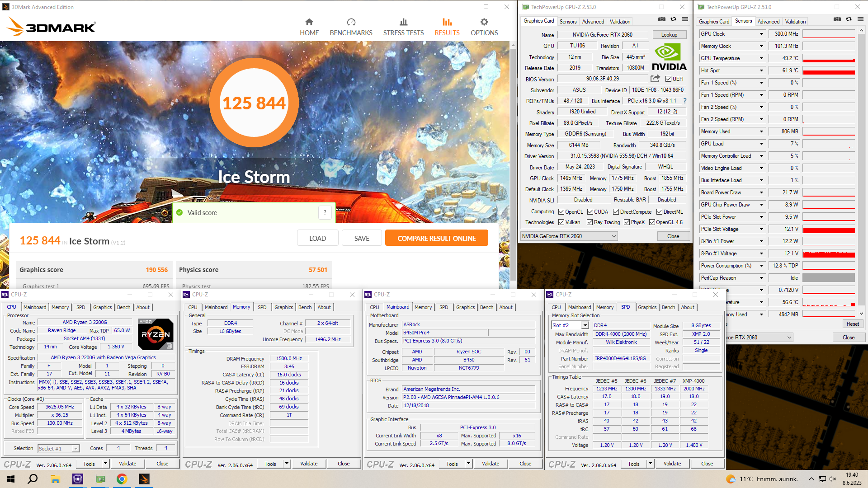
Task: Click PCIe Slot Voltage graph bar
Action: click(828, 229)
